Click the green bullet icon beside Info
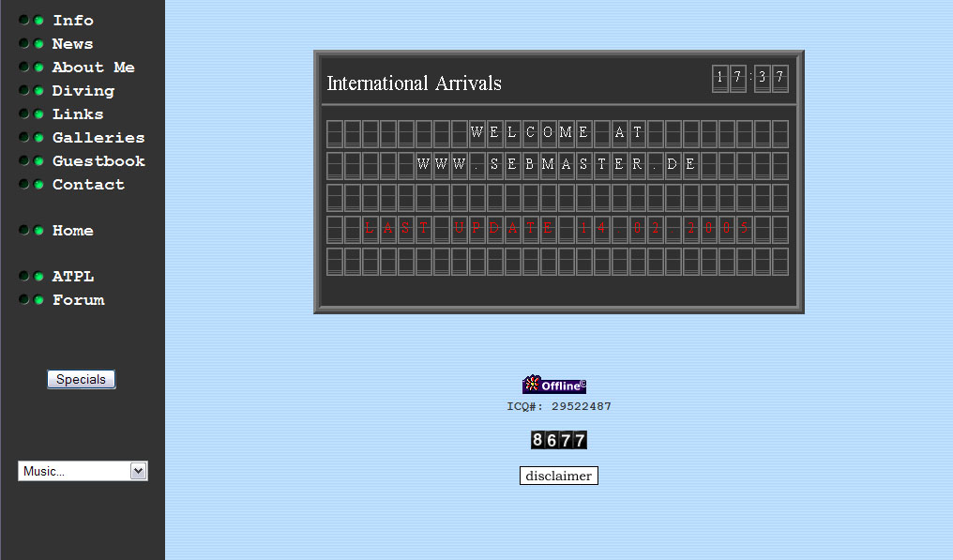The image size is (953, 560). pos(39,21)
